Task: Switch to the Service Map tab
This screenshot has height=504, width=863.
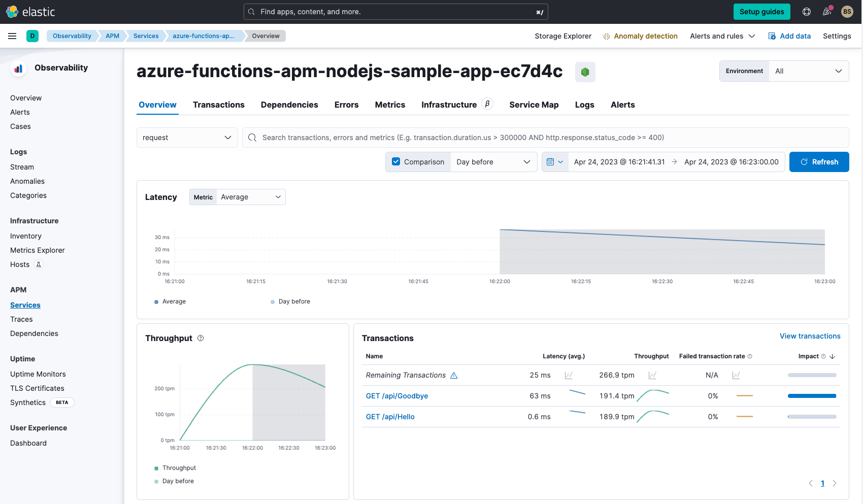Action: (534, 105)
